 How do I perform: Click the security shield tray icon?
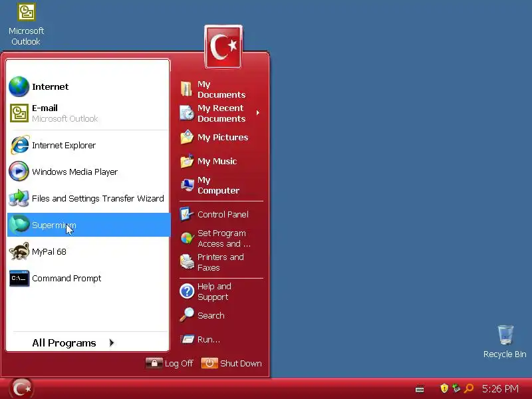[x=444, y=388]
